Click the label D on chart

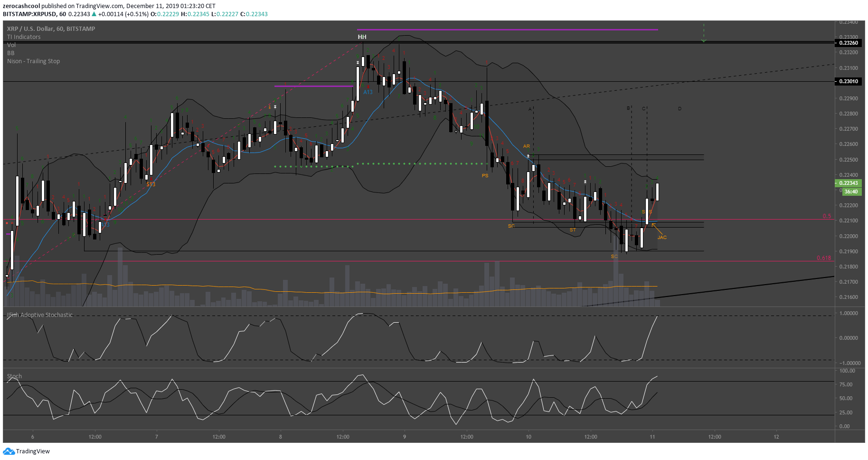tap(679, 109)
